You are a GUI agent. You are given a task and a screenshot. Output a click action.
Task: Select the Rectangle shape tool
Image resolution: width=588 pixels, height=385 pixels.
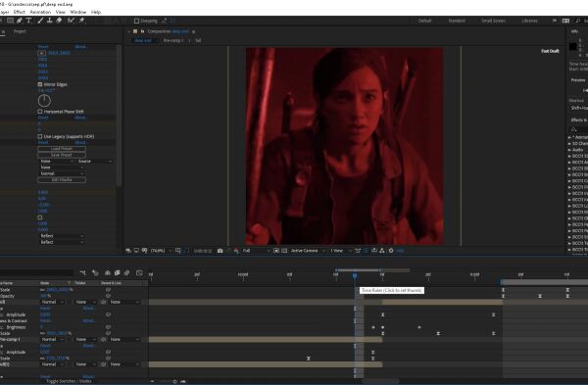pyautogui.click(x=10, y=21)
